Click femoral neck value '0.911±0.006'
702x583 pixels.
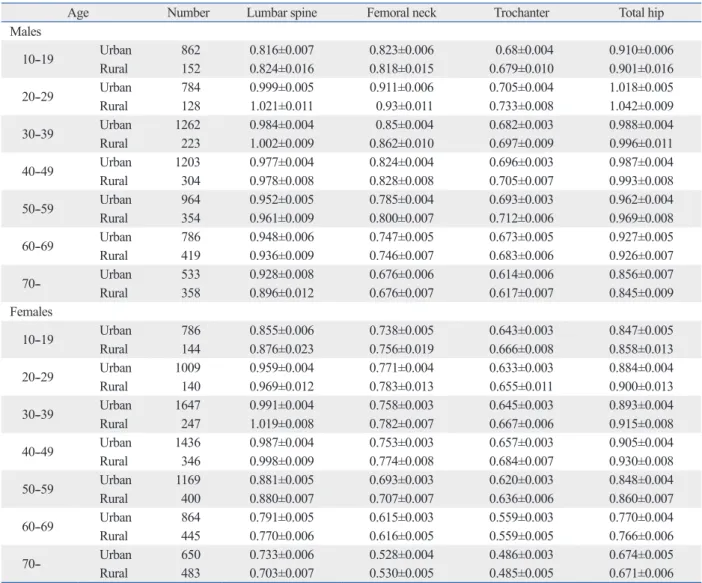(401, 87)
